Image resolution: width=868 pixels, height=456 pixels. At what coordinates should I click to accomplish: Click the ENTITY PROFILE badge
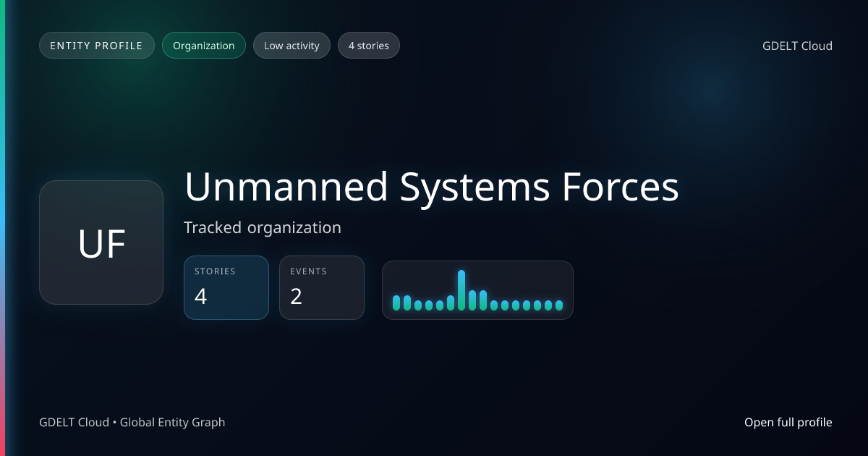click(x=97, y=46)
